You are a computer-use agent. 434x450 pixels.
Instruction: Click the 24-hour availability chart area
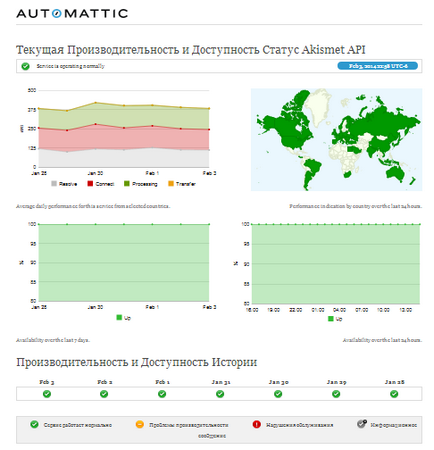[336, 264]
